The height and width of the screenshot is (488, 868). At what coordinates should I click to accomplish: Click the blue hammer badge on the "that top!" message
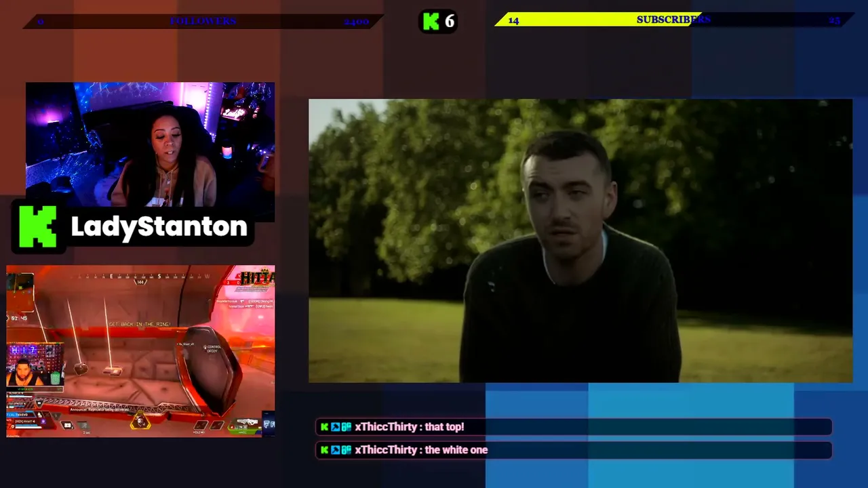[335, 427]
